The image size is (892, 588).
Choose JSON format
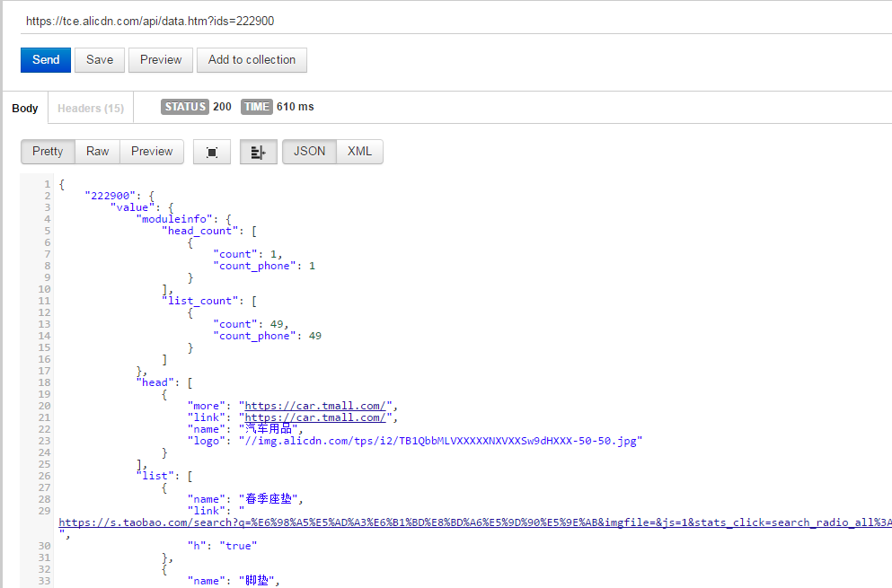pyautogui.click(x=310, y=152)
